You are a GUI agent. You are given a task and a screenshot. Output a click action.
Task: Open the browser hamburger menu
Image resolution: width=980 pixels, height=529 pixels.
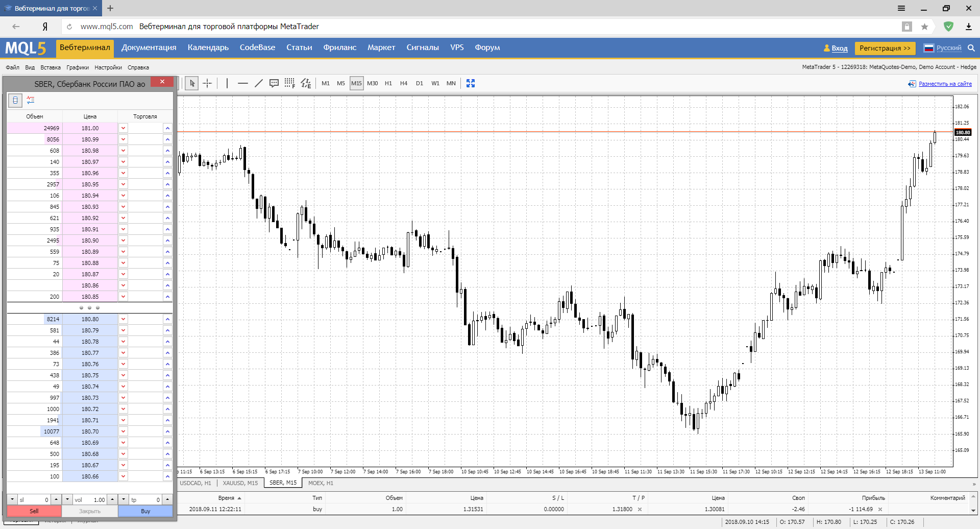901,8
